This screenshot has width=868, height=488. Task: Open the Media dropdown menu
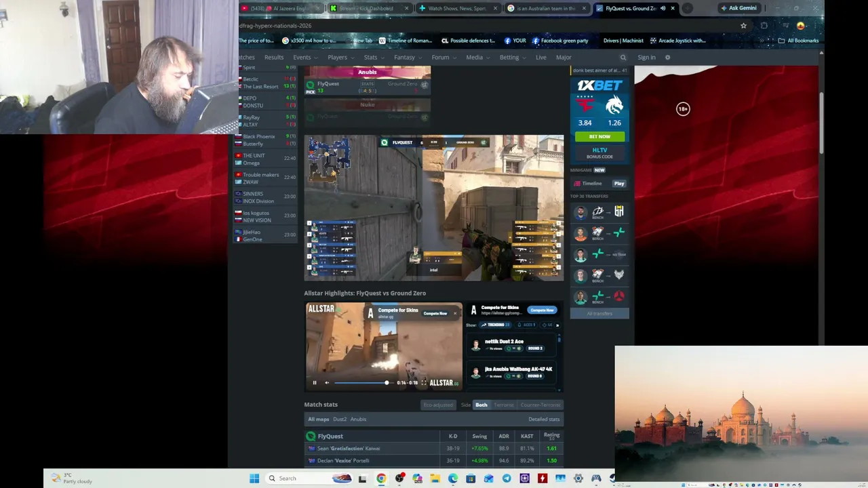[477, 58]
